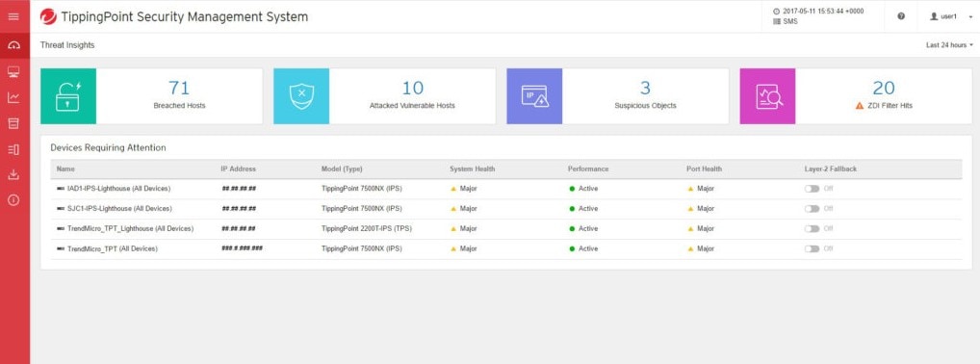Click Major port health for SJC1-IPS-Lighthouse
Viewport: 980px width, 364px height.
(706, 208)
